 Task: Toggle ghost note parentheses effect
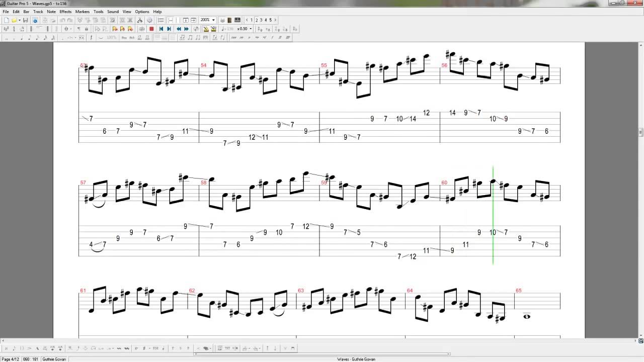22,348
